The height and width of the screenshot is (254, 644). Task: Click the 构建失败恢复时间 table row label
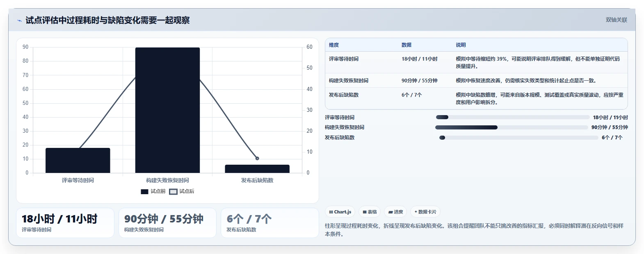click(x=349, y=81)
